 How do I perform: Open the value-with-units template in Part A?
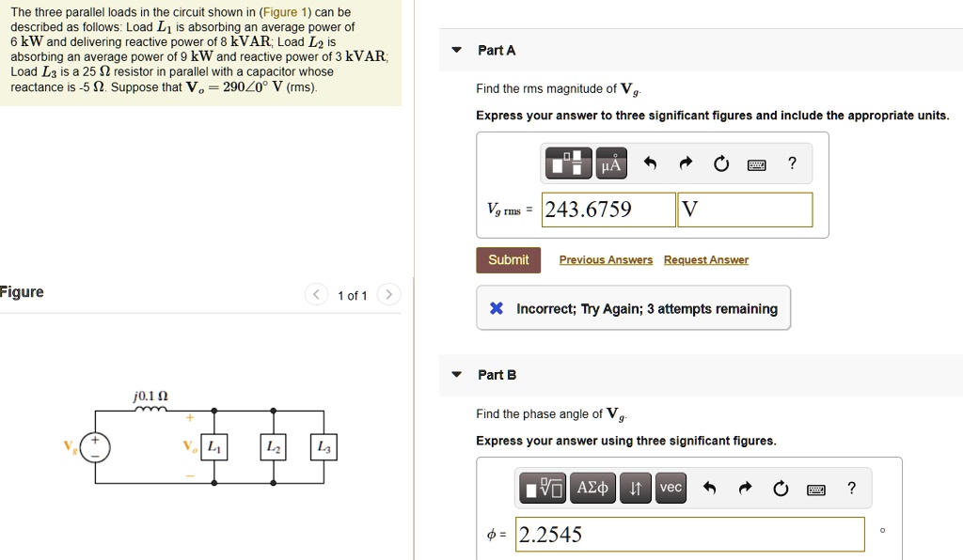coord(567,162)
